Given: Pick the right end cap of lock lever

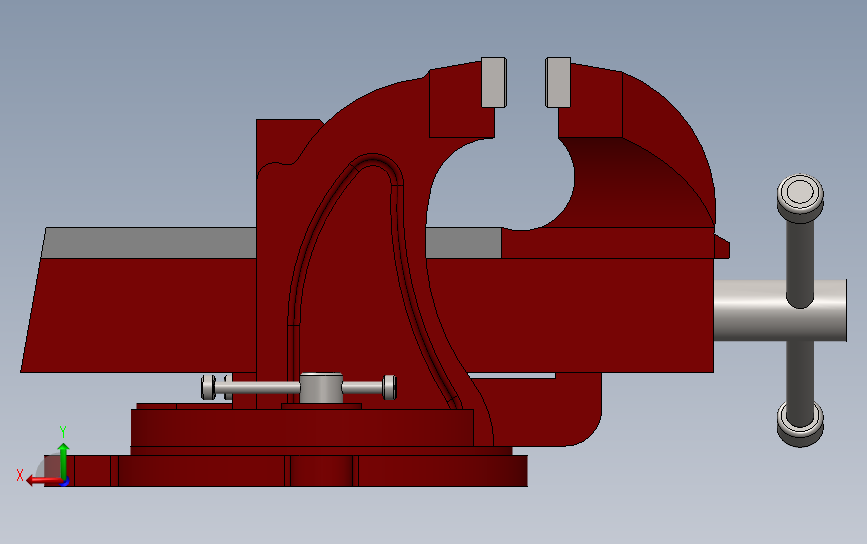Looking at the screenshot, I should pyautogui.click(x=390, y=388).
